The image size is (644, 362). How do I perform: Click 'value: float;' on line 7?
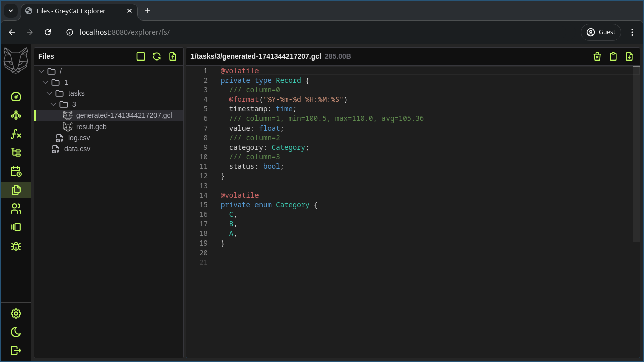coord(256,128)
